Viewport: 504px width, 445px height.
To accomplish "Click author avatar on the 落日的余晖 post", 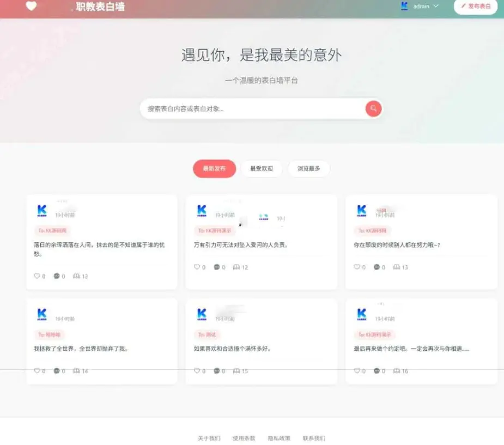I will pos(42,211).
